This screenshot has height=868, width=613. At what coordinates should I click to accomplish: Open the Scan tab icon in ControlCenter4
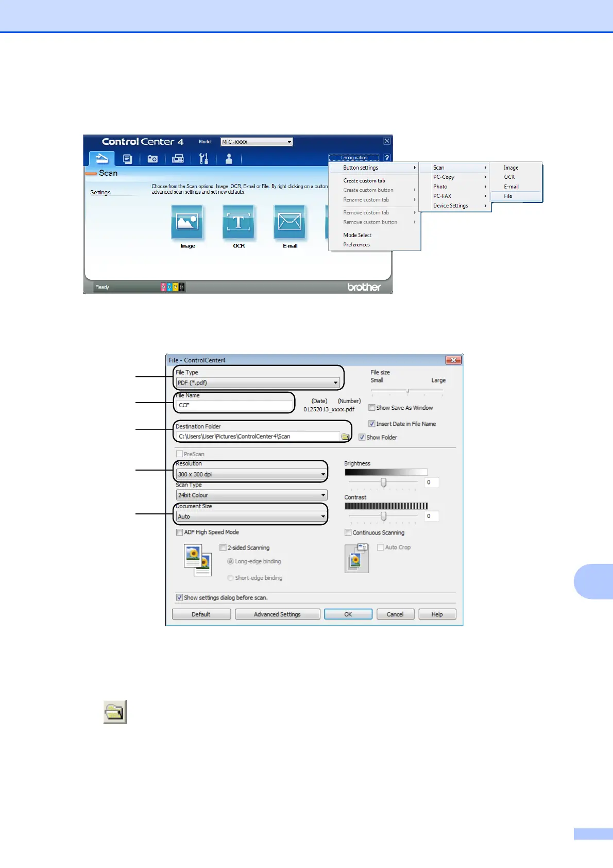point(102,158)
